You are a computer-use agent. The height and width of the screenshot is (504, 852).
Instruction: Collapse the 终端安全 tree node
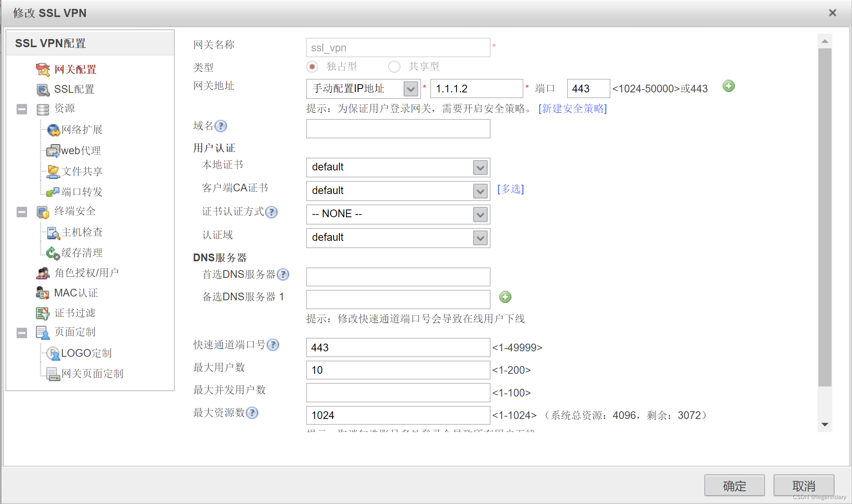[22, 212]
